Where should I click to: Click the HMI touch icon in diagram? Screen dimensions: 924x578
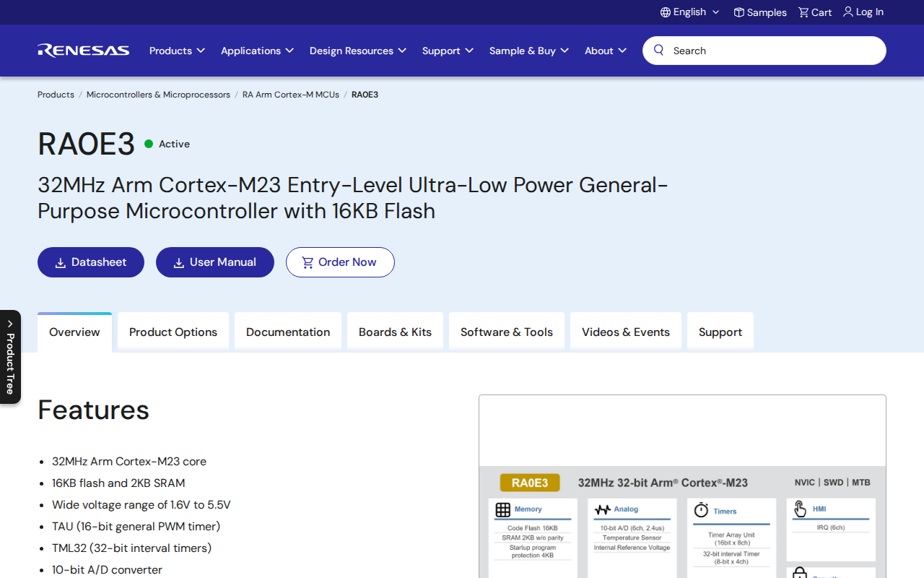coord(800,509)
